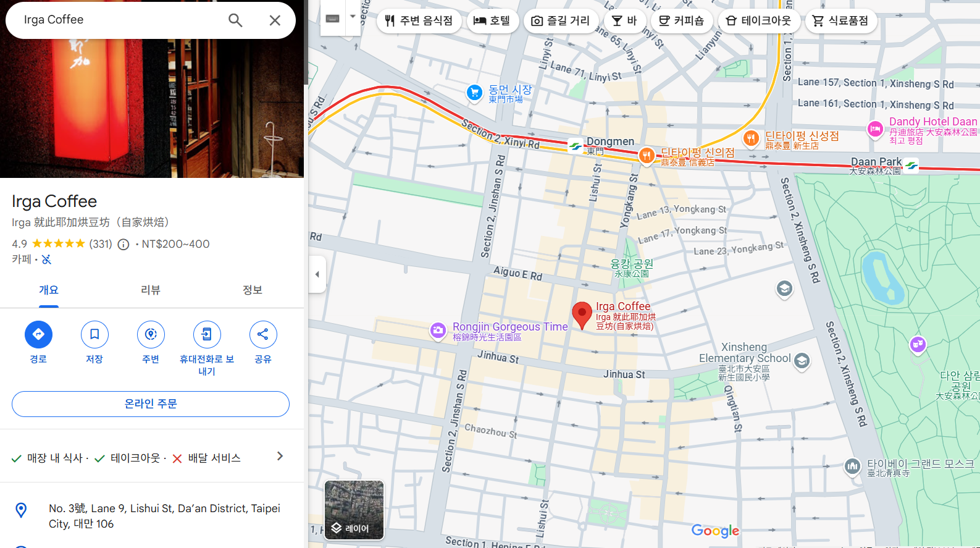Viewport: 980px width, 548px height.
Task: Click the 타이베이 그랜드 모스크 marker
Action: 853,466
